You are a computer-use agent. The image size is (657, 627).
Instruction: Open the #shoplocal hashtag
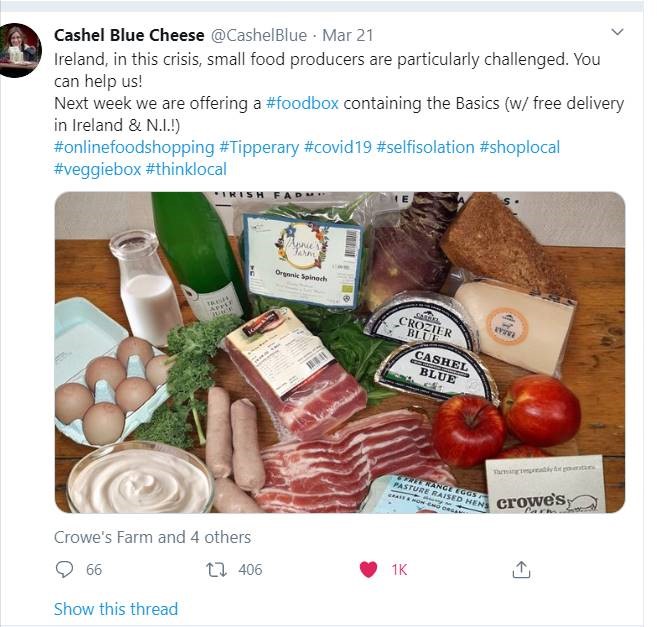click(x=520, y=148)
